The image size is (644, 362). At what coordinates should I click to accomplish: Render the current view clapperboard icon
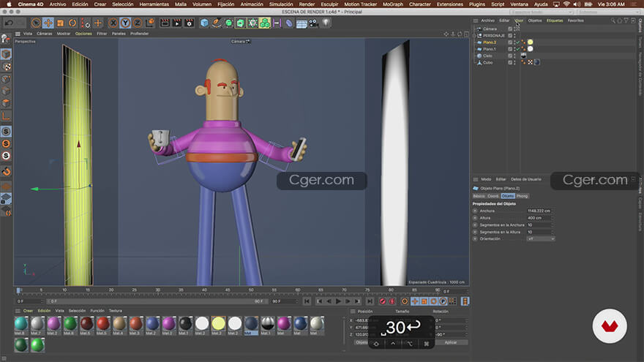point(165,23)
